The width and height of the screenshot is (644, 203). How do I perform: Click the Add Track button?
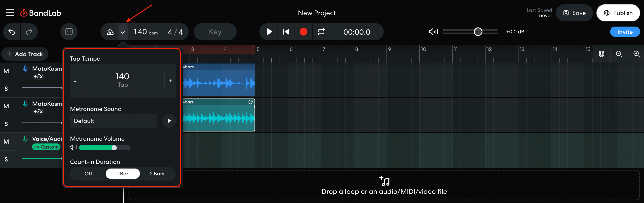coord(24,54)
